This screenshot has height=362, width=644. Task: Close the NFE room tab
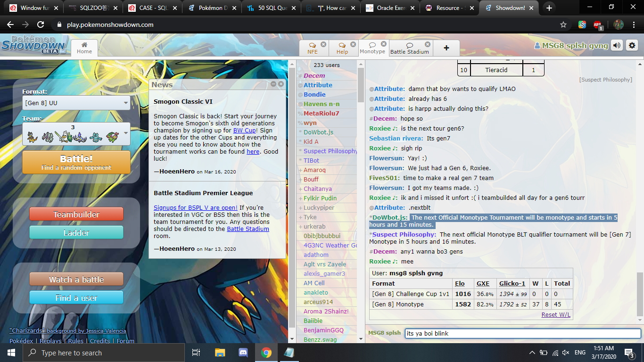[x=323, y=44]
